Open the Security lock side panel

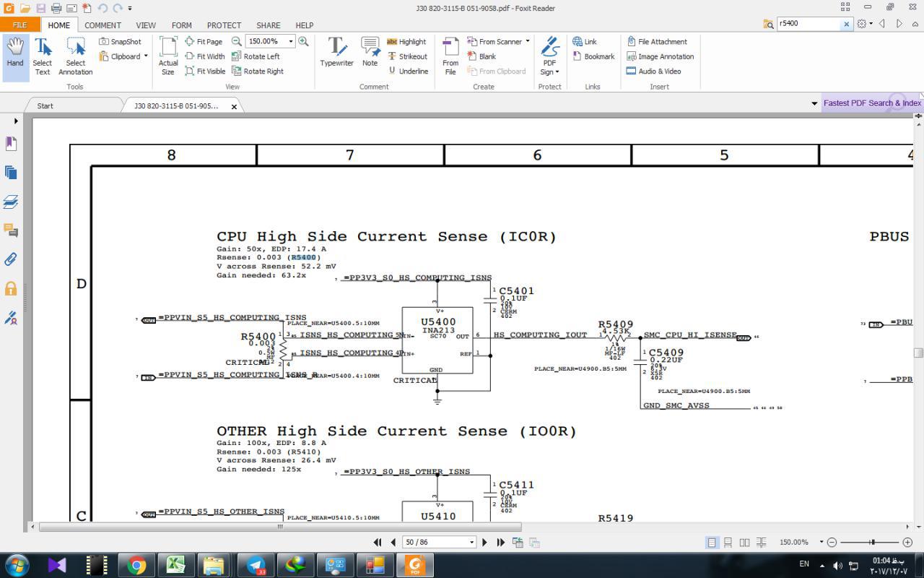(x=11, y=289)
